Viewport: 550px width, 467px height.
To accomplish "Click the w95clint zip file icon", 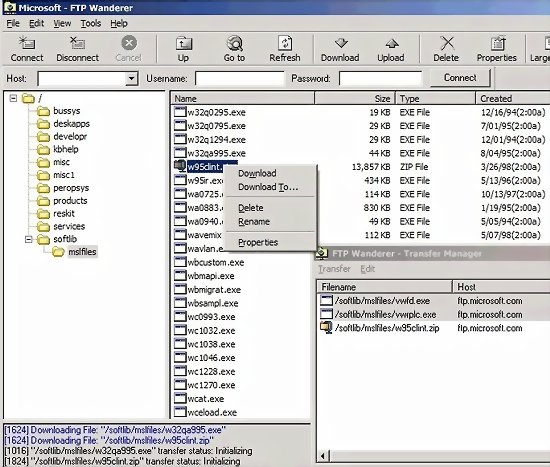I will pyautogui.click(x=180, y=166).
